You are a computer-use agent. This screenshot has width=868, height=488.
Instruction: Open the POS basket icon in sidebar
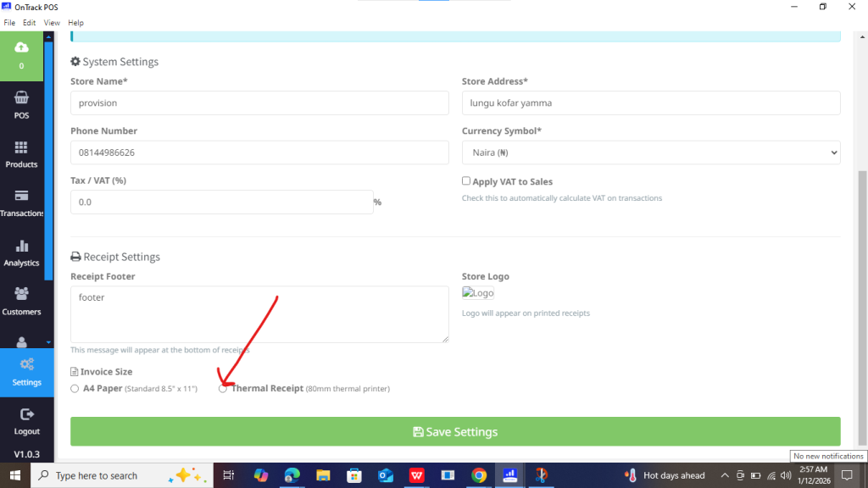coord(21,98)
